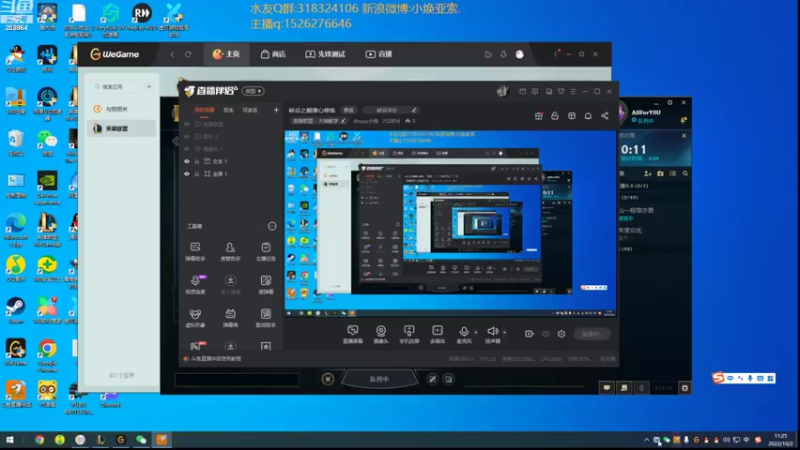Open the streaming app hamburger menu
The image size is (800, 450).
click(573, 91)
